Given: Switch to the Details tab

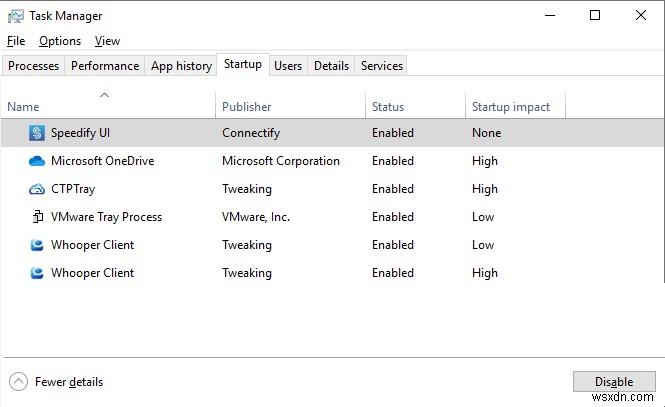Looking at the screenshot, I should tap(331, 66).
